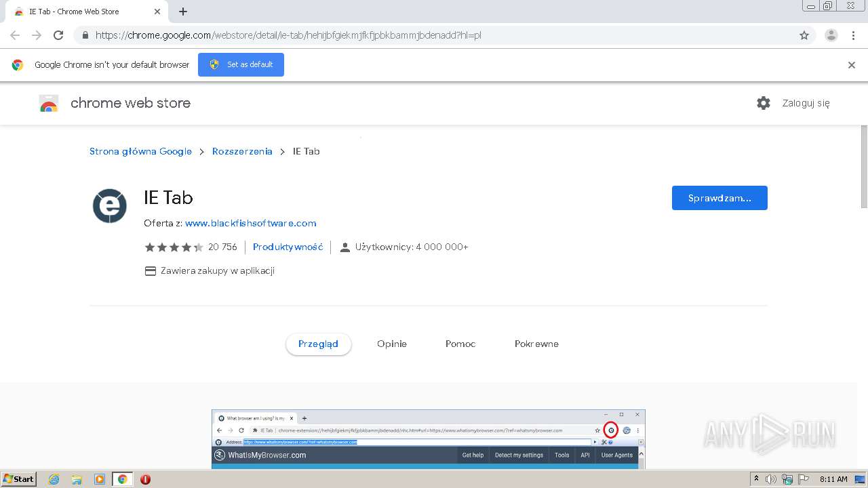The width and height of the screenshot is (868, 488).
Task: Open Chrome Web Store settings gear
Action: pos(764,103)
